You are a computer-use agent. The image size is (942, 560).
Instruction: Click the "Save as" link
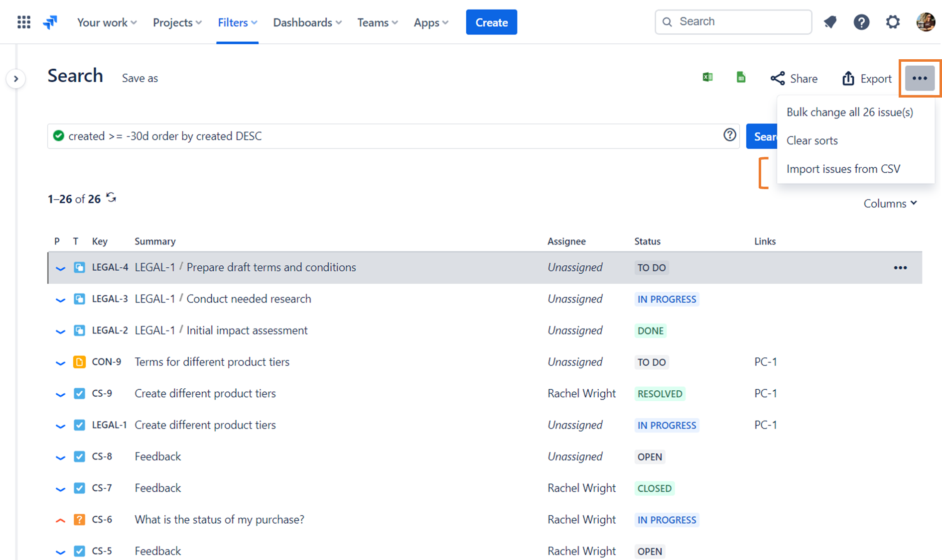tap(139, 78)
